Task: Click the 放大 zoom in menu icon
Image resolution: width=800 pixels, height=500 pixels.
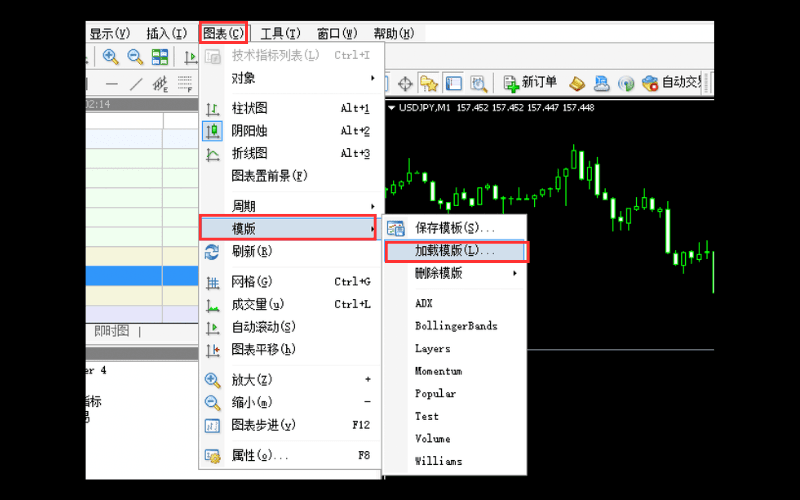Action: click(x=213, y=380)
